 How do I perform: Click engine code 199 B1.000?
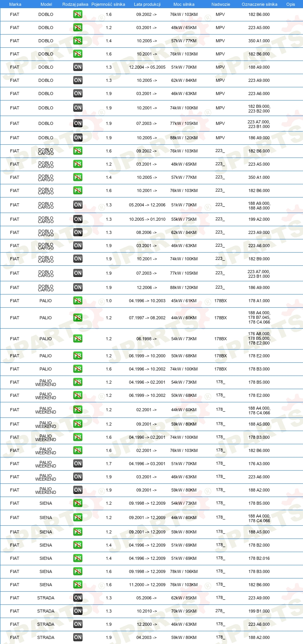coord(259,611)
